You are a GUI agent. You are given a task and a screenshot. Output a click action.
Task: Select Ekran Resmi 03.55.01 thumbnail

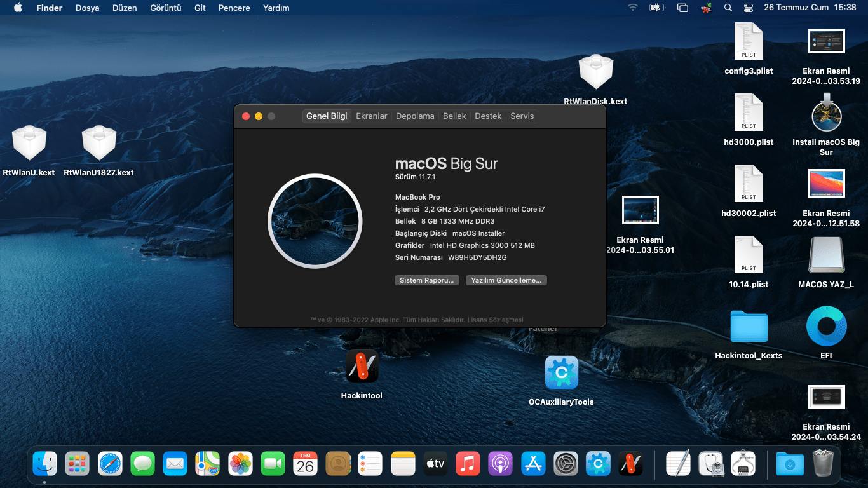coord(640,210)
